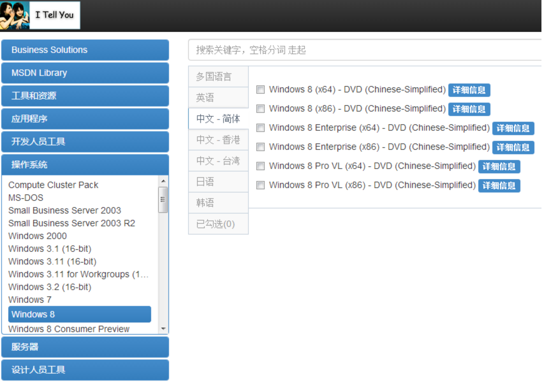The image size is (544, 392).
Task: Expand the 设计人员工具 category
Action: point(85,370)
